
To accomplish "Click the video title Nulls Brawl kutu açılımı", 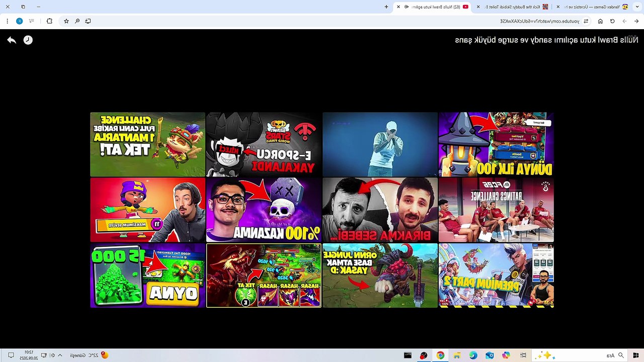I will coord(546,40).
